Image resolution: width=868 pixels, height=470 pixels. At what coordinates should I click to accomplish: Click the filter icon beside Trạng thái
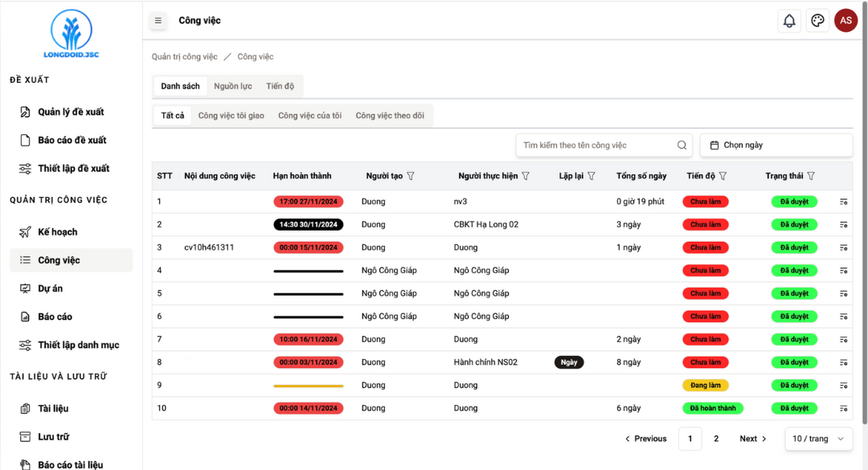click(811, 176)
